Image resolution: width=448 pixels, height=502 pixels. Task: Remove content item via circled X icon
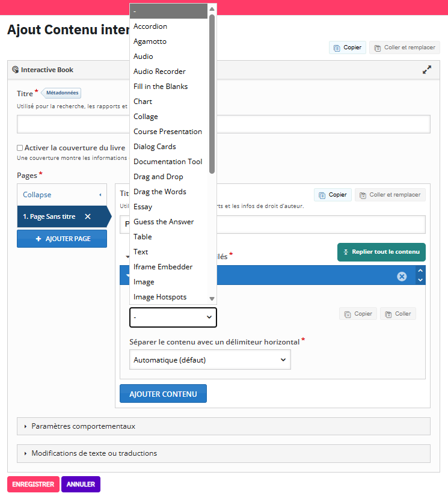pyautogui.click(x=402, y=276)
